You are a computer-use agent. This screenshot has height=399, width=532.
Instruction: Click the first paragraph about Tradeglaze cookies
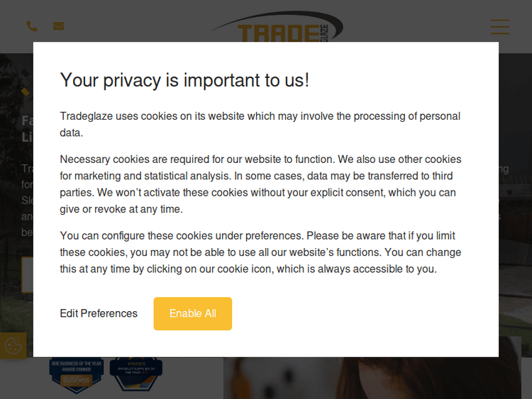pyautogui.click(x=260, y=124)
